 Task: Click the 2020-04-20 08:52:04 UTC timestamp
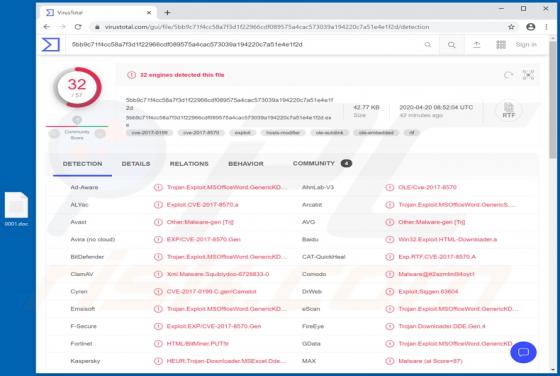pos(436,107)
